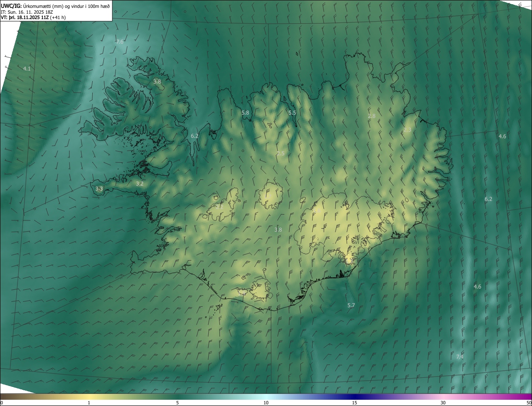Click the 6.2 value beside the northwestern fjord
This screenshot has width=532, height=406.
point(195,136)
